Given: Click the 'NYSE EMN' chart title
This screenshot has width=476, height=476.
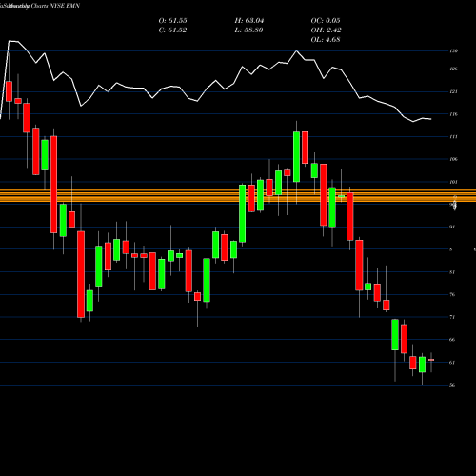Looking at the screenshot, I should pos(65,6).
